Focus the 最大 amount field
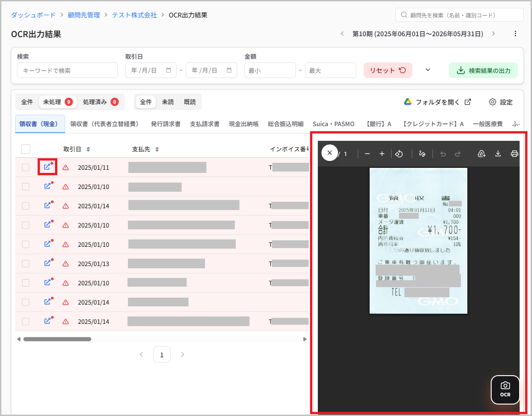Screen dimensions: 532x416 [331, 70]
